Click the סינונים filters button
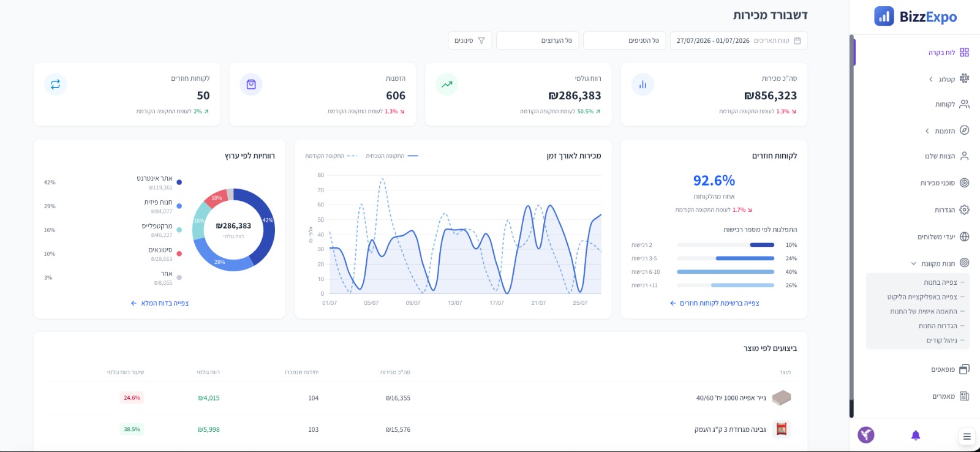The height and width of the screenshot is (452, 980). click(x=470, y=40)
